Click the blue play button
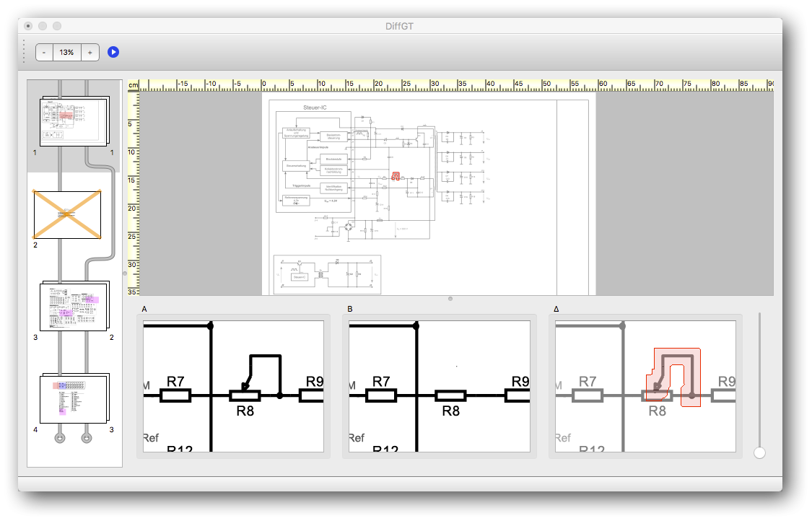 [113, 52]
